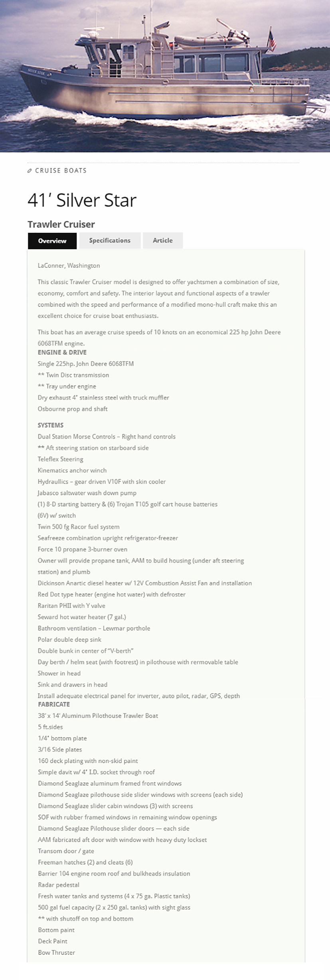Click the FABRICATE section heading
The image size is (330, 980).
tap(53, 704)
